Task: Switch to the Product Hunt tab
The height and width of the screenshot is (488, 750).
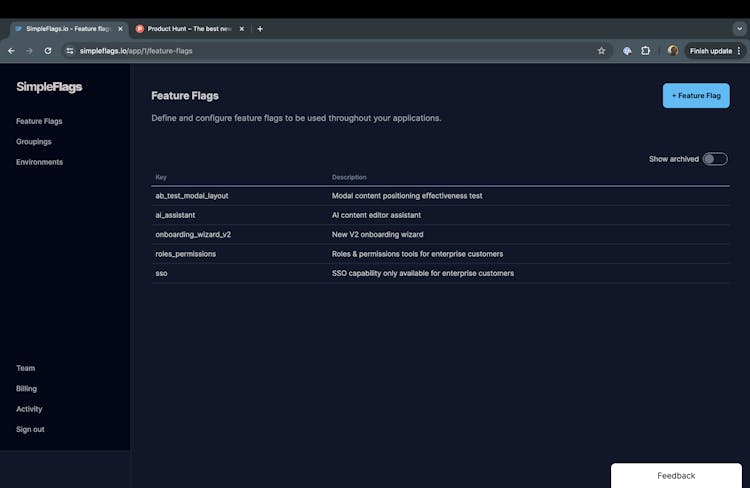Action: pos(189,29)
